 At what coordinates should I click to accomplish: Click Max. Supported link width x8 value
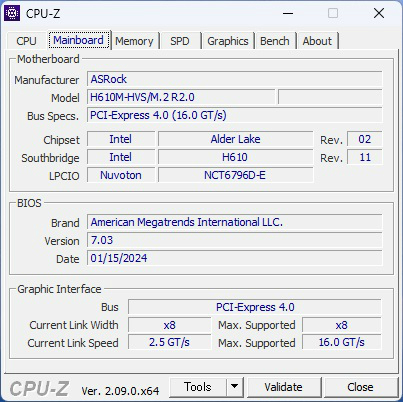[341, 325]
